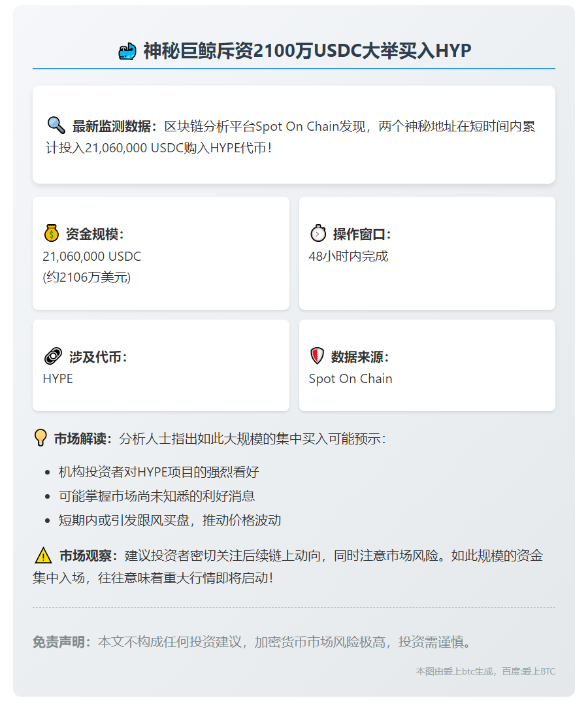
Task: Click the money bag icon beside 资金规模
Action: click(51, 233)
